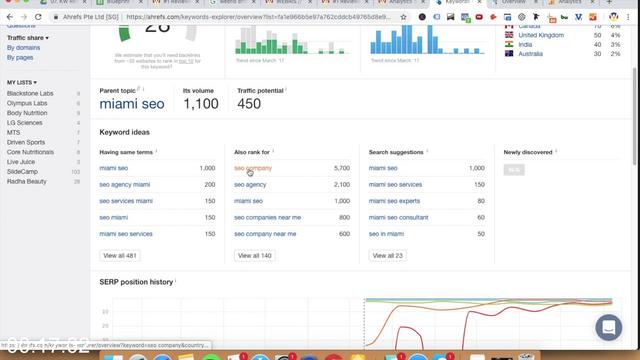This screenshot has height=360, width=640.
Task: Open the LG Sciences list
Action: click(x=24, y=123)
